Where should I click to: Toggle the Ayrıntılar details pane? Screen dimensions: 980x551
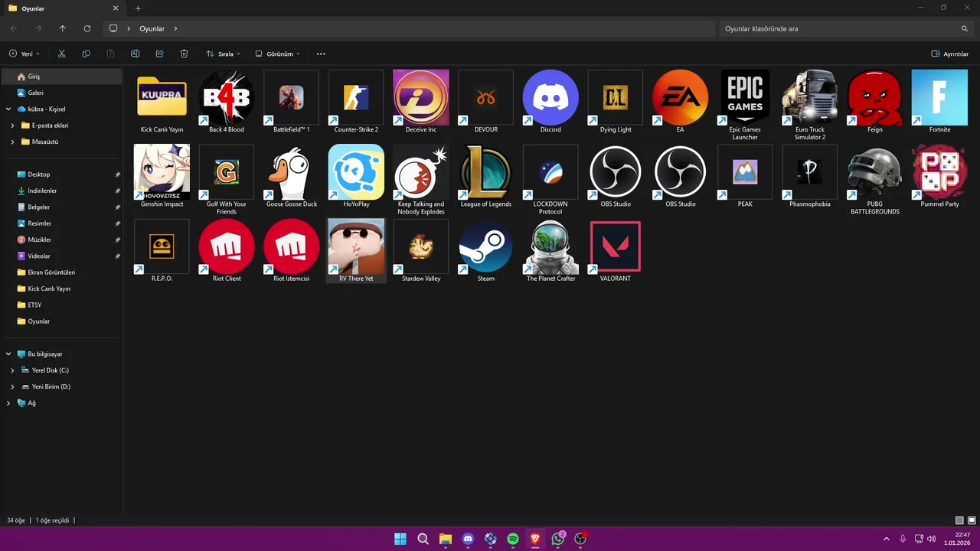950,54
